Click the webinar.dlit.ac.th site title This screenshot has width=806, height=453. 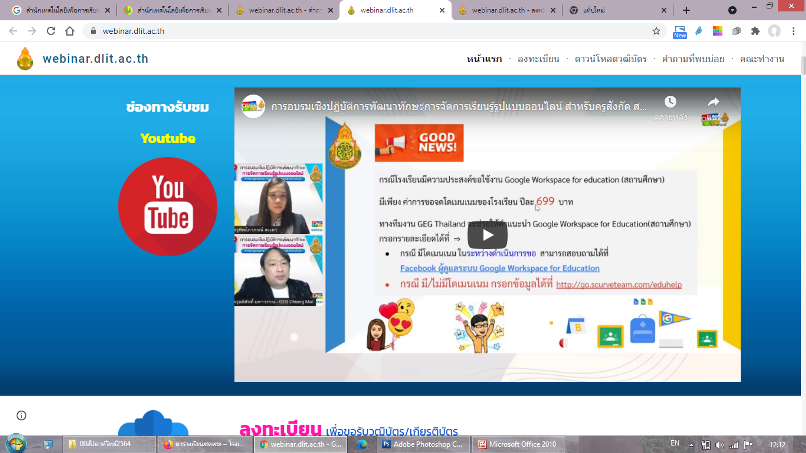point(96,59)
